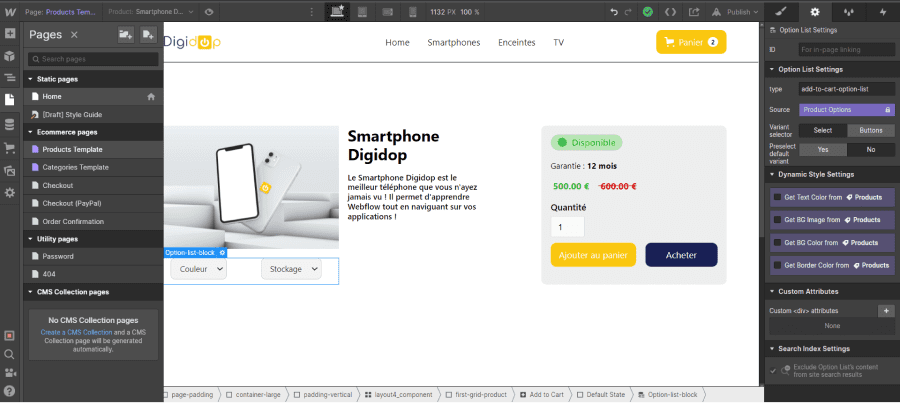Click the Smartphones nav link
The width and height of the screenshot is (900, 403).
(x=453, y=42)
